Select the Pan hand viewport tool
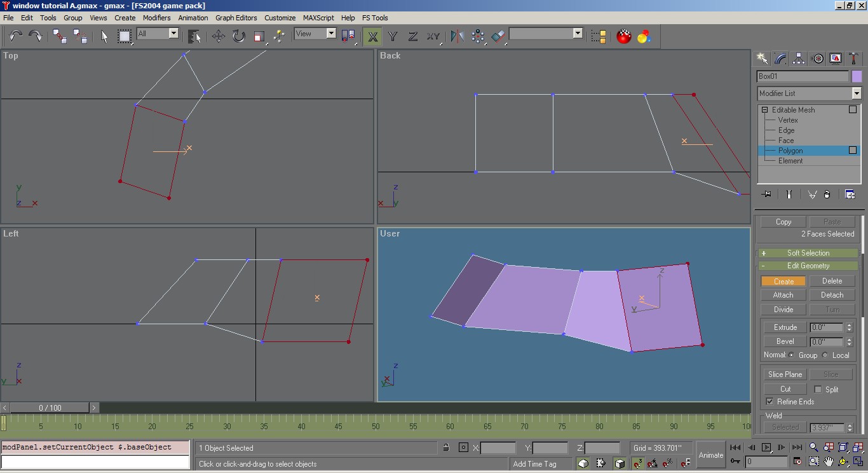 (829, 462)
